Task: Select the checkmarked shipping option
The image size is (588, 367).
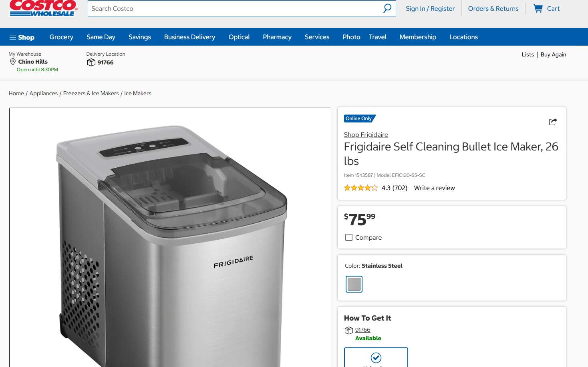Action: (x=376, y=357)
